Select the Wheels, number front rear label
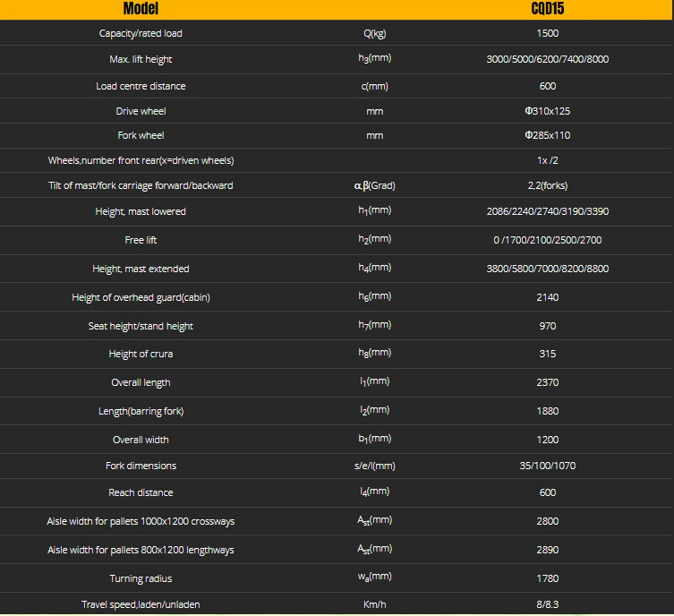 (141, 160)
